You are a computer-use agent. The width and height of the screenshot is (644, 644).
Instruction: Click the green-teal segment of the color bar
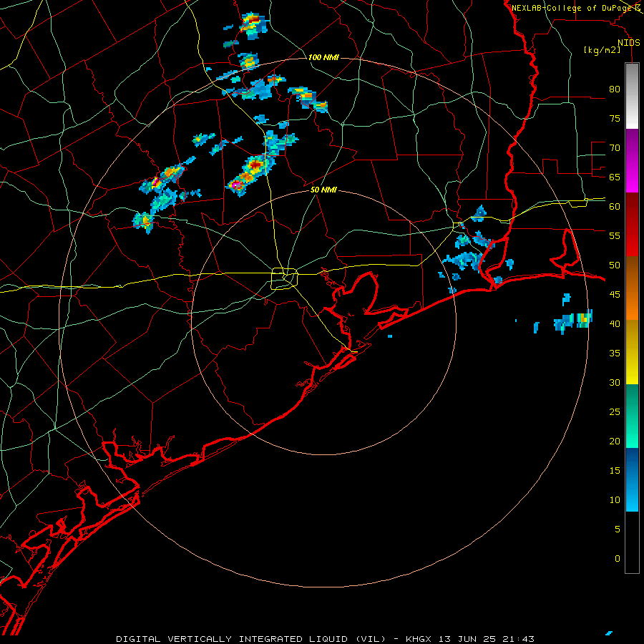point(632,416)
